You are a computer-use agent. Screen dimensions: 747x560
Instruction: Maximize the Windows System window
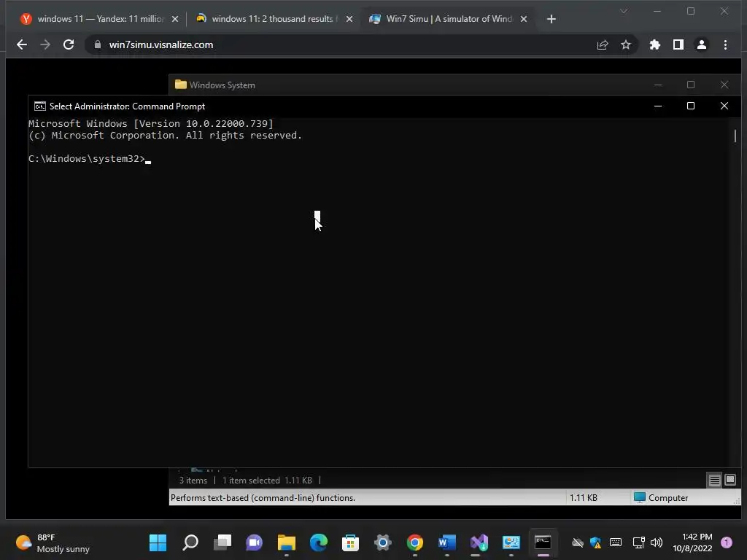[x=691, y=85]
